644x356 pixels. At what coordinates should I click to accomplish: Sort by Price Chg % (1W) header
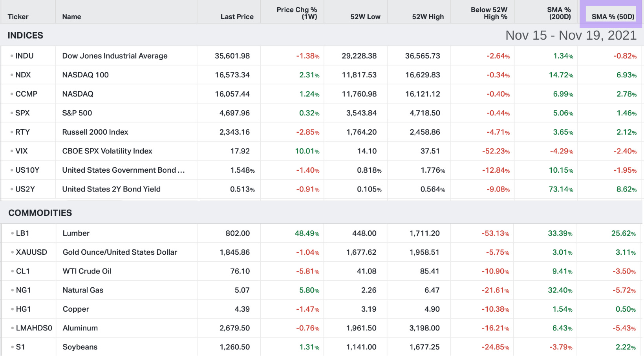[296, 13]
